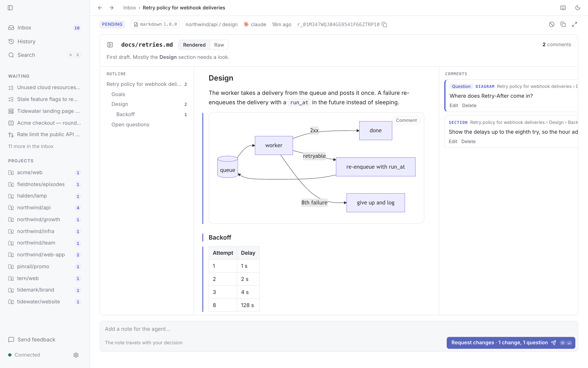Viewport: 588px width, 368px height.
Task: Open 11 more in the inbox
Action: [x=31, y=146]
